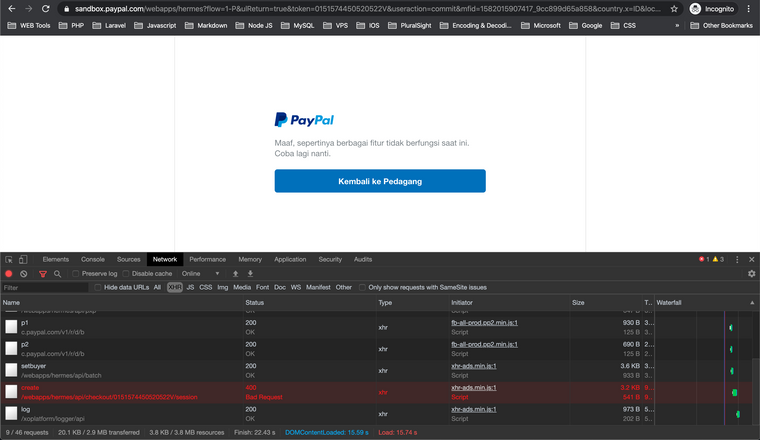This screenshot has width=760, height=440.
Task: Toggle the All request type filter
Action: point(157,287)
